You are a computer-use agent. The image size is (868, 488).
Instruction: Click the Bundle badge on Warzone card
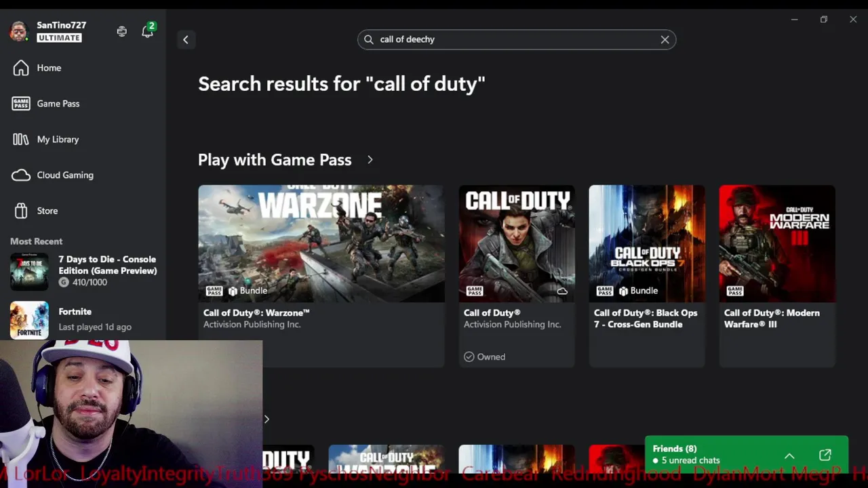(x=248, y=291)
